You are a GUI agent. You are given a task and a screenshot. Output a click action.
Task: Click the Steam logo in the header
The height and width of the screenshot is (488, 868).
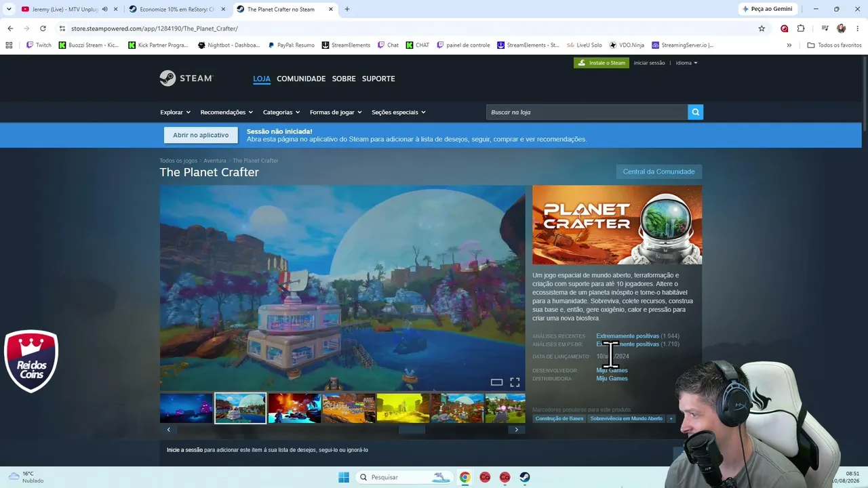tap(186, 78)
